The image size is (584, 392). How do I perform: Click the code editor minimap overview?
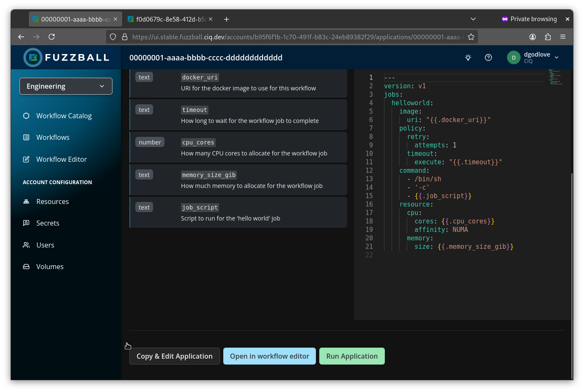click(554, 78)
